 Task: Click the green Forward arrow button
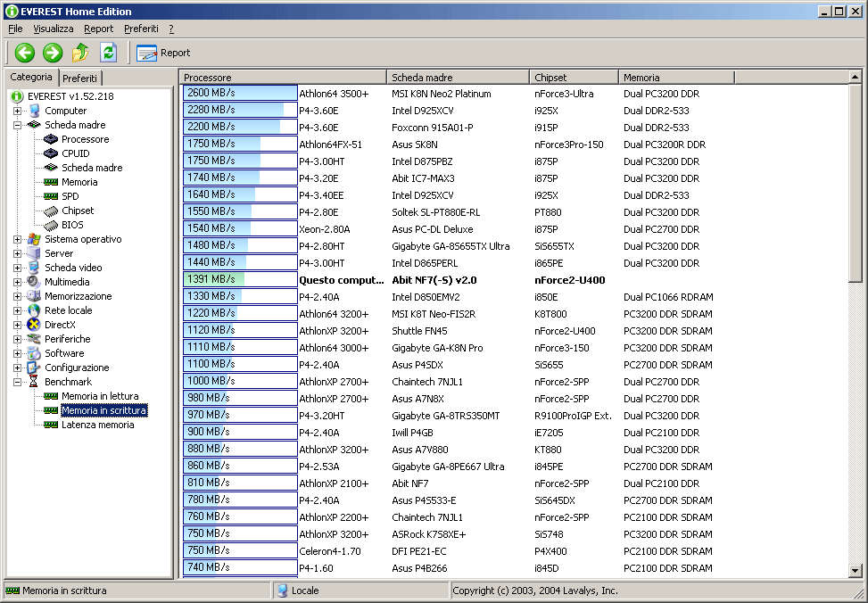coord(53,53)
